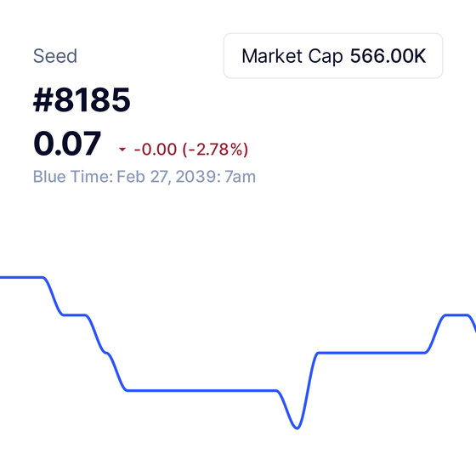Click the (-2.78%) percentage change text
Image resolution: width=476 pixels, height=476 pixels.
215,150
